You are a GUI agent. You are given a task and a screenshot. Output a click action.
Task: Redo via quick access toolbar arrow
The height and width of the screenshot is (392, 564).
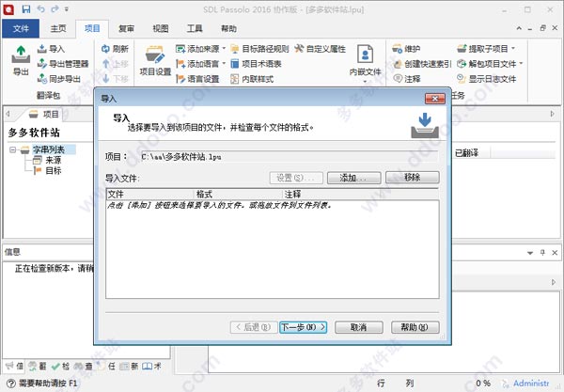click(x=55, y=8)
